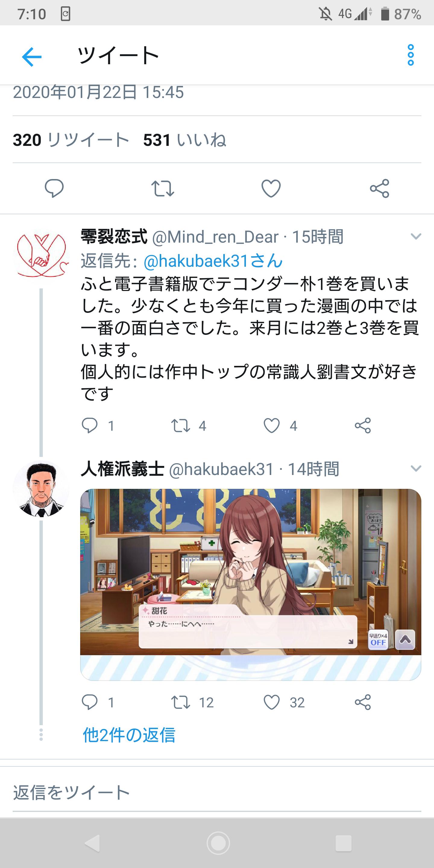The height and width of the screenshot is (868, 434).
Task: Tap the 返信をツイート reply field
Action: (217, 792)
